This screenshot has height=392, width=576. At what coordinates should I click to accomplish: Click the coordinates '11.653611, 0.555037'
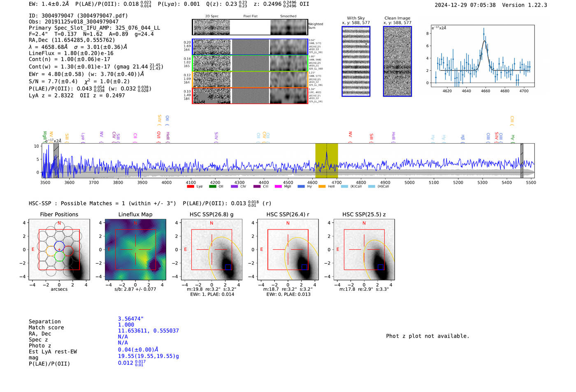(x=148, y=331)
